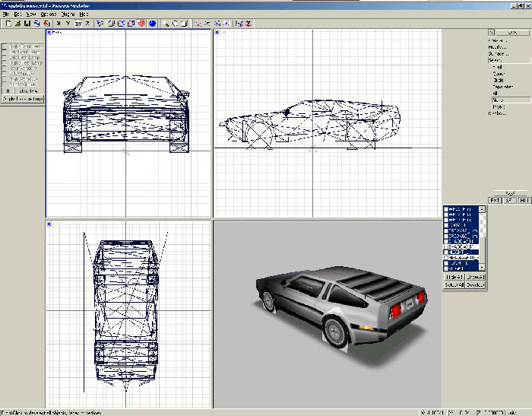The height and width of the screenshot is (416, 532).
Task: Open the View menu
Action: tap(31, 14)
